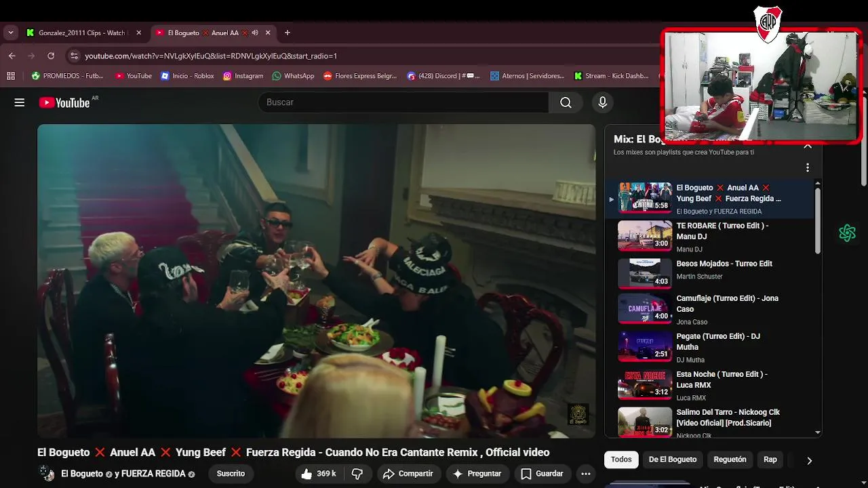Play Esta Noche Turreo Edit thumbnail

(645, 384)
